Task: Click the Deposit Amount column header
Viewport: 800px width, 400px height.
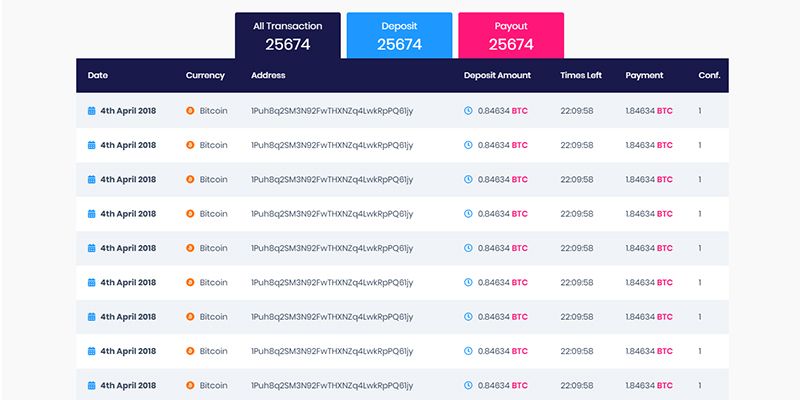Action: coord(497,76)
